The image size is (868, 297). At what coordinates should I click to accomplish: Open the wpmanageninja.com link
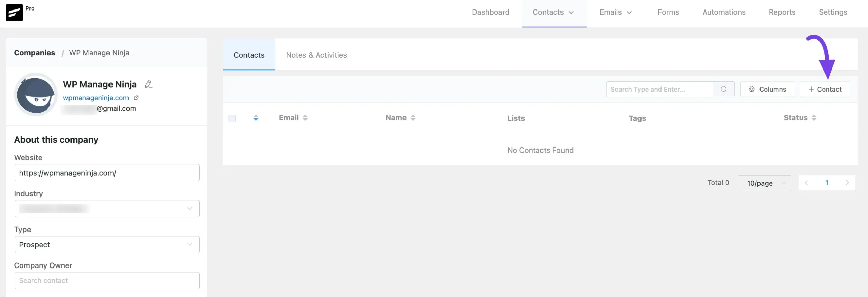click(x=96, y=98)
